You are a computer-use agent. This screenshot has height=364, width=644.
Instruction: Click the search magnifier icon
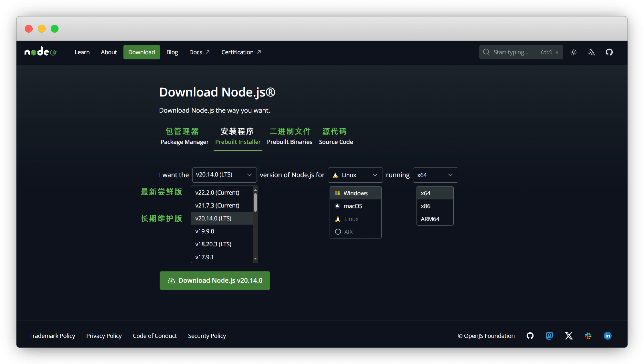(486, 52)
